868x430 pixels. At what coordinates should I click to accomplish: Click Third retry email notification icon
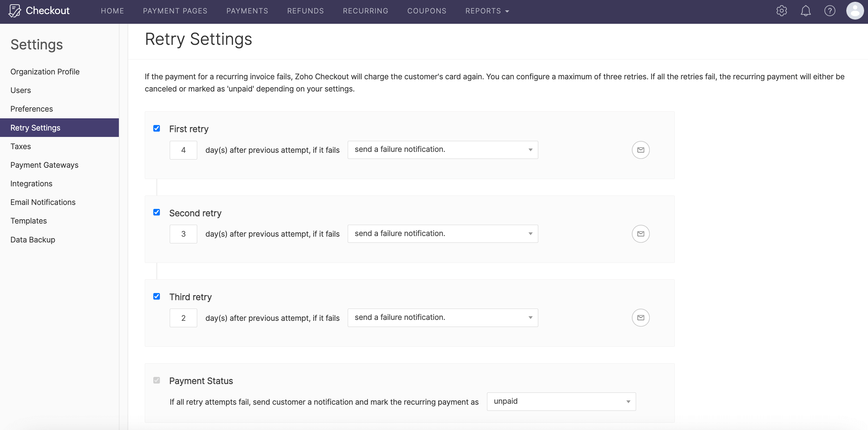(640, 318)
